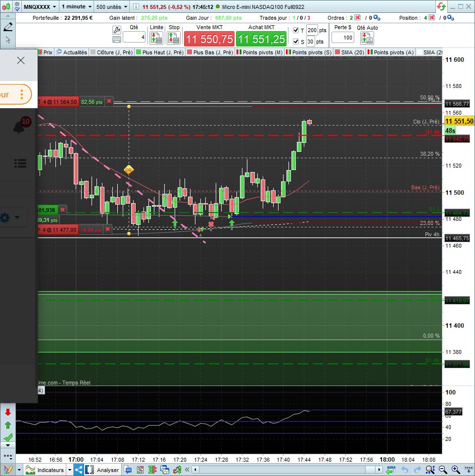Toggle the T target checkbox
Screen dimensions: 475x476
[296, 30]
